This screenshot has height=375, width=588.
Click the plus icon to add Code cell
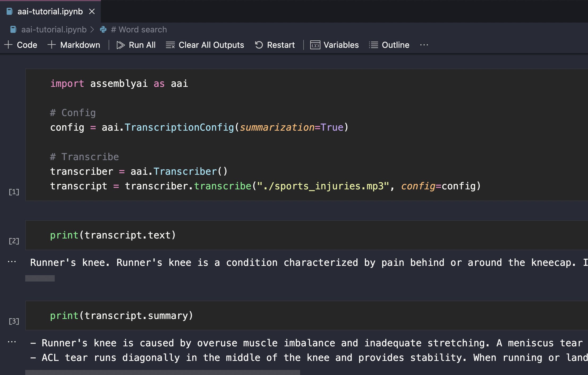8,45
